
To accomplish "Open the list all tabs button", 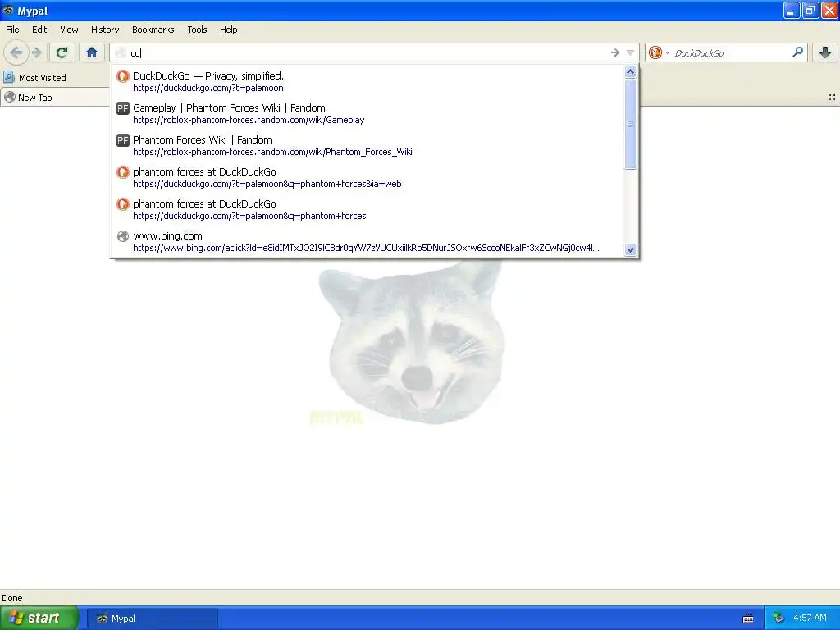I will coord(832,97).
